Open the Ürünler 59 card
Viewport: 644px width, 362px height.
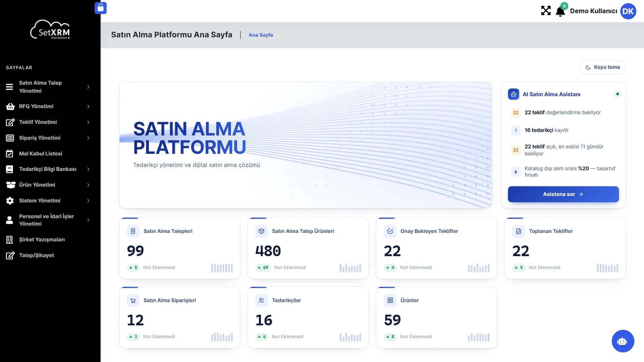[436, 317]
